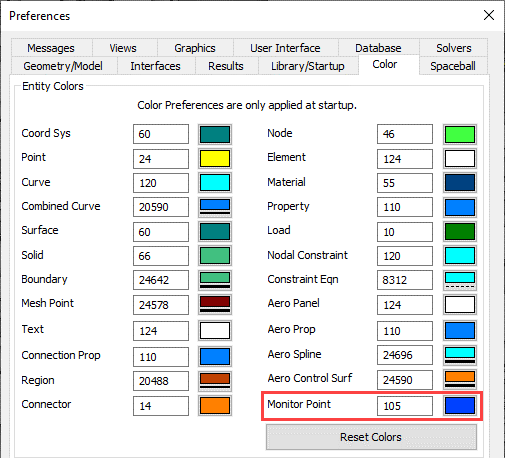
Task: Click the Connection Prop value field
Action: click(161, 357)
